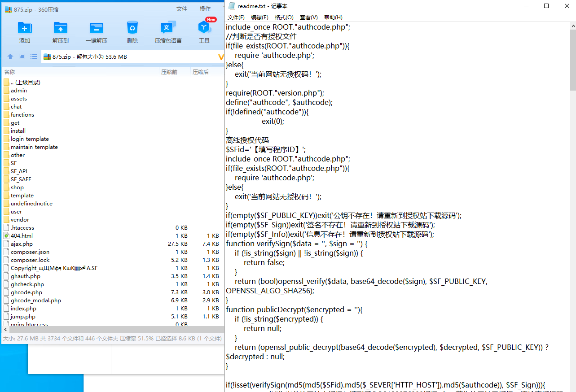Switch to list view icon

(34, 57)
